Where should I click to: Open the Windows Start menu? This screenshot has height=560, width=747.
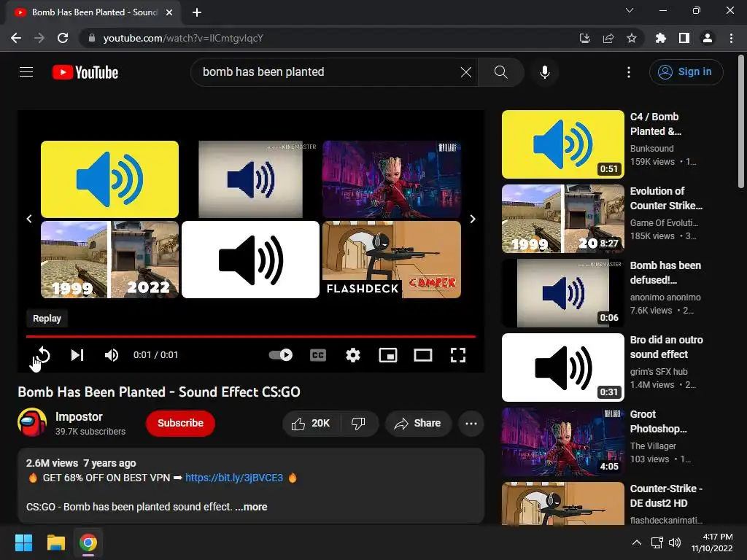coord(23,542)
